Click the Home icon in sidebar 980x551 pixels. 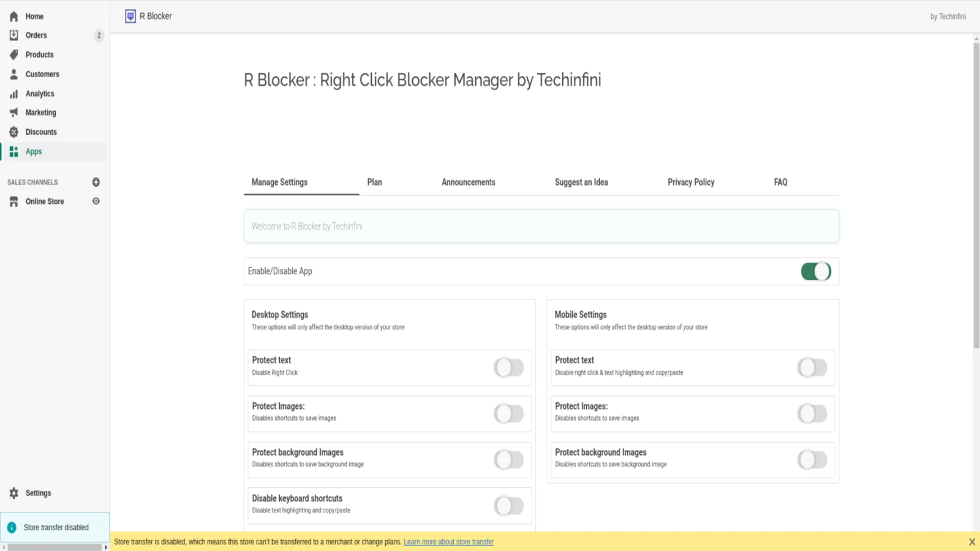click(13, 17)
